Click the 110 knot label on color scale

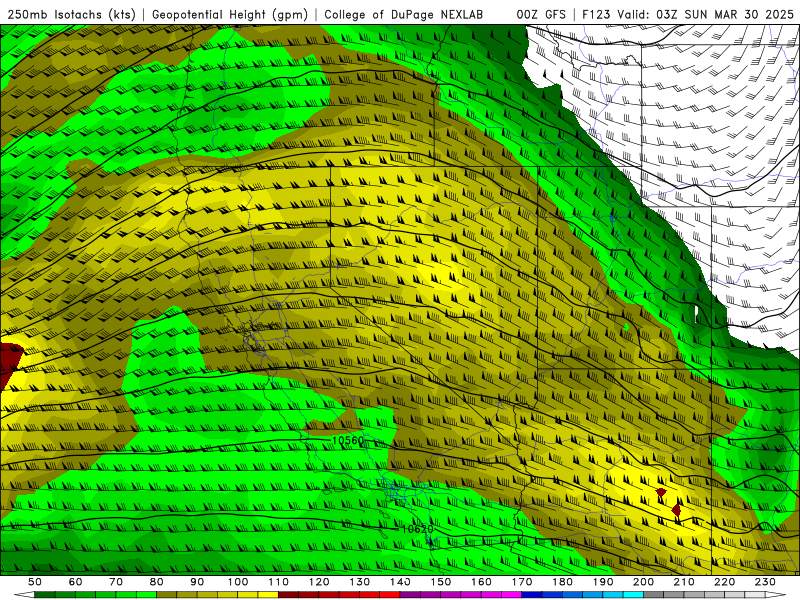click(279, 582)
